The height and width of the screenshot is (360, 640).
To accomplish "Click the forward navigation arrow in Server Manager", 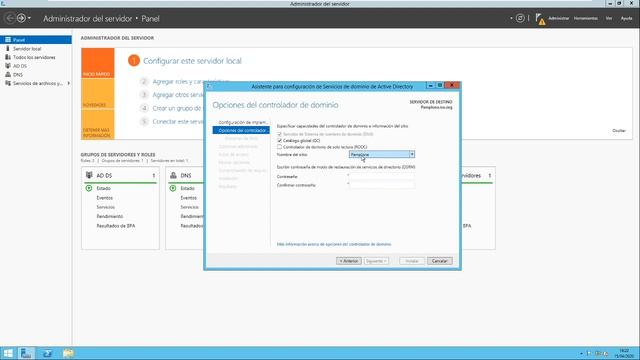I will click(x=21, y=18).
